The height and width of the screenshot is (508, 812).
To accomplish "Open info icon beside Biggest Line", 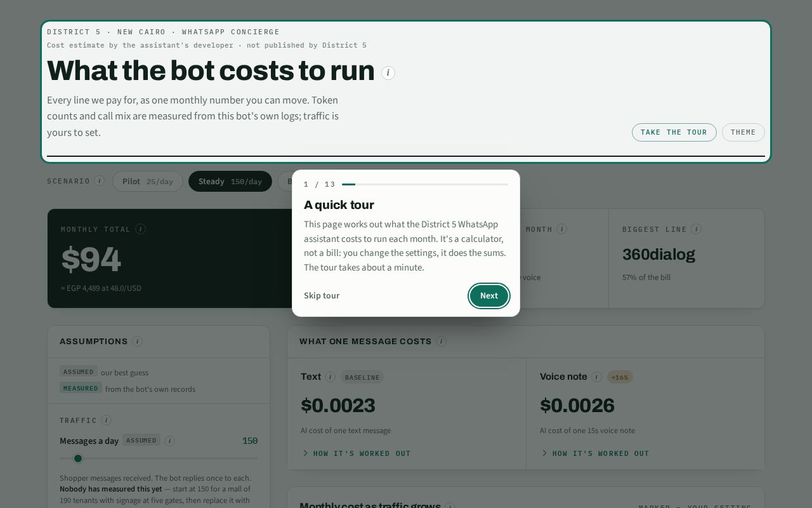I will click(x=697, y=229).
